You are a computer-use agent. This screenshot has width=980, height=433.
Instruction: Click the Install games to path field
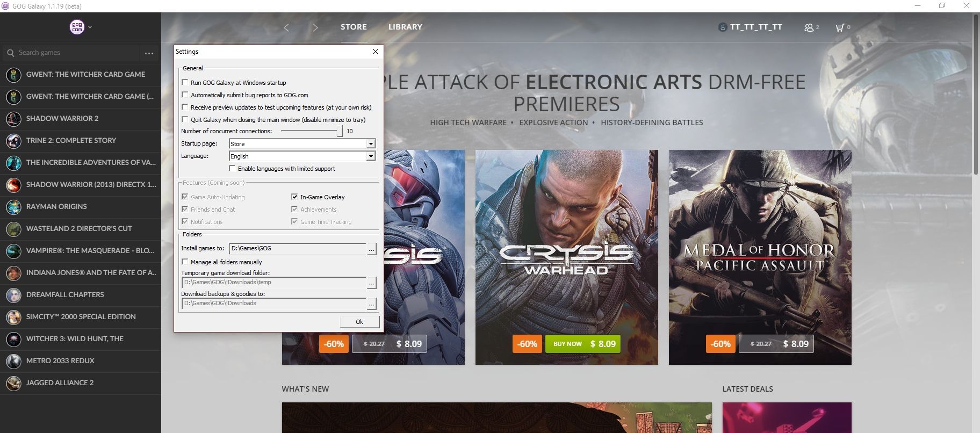click(x=298, y=249)
